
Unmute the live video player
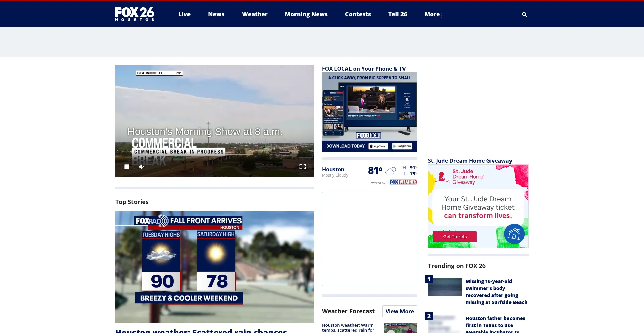(x=142, y=167)
